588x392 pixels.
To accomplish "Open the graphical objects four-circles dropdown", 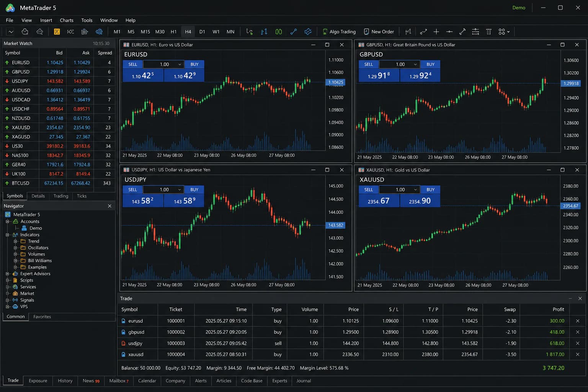I will (x=504, y=32).
